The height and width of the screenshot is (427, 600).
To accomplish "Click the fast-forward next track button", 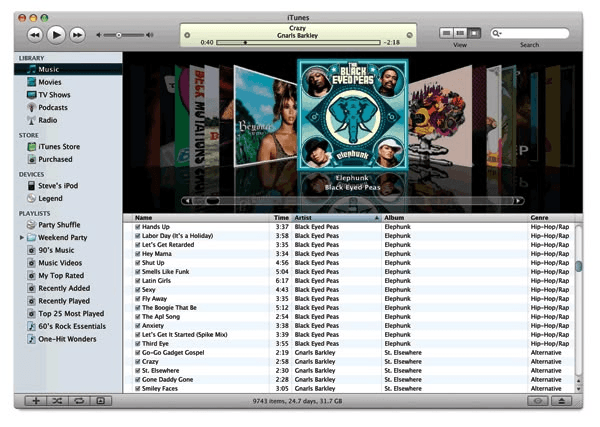I will coord(77,35).
